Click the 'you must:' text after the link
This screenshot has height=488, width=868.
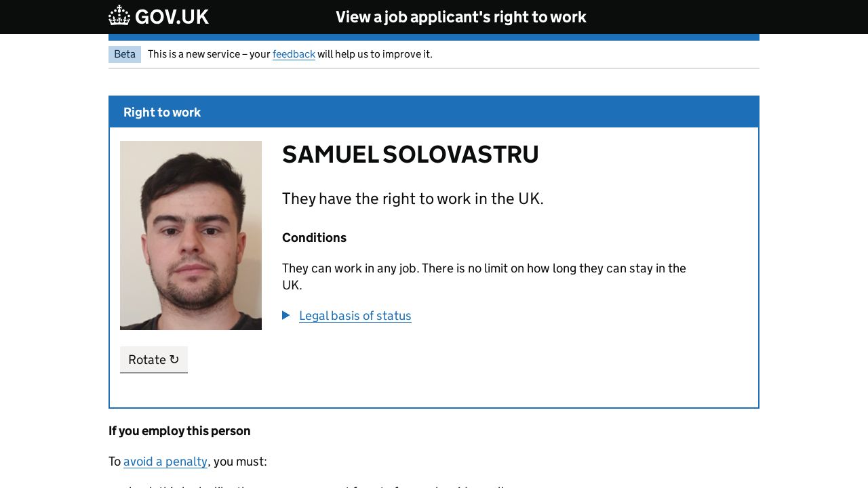[240, 462]
